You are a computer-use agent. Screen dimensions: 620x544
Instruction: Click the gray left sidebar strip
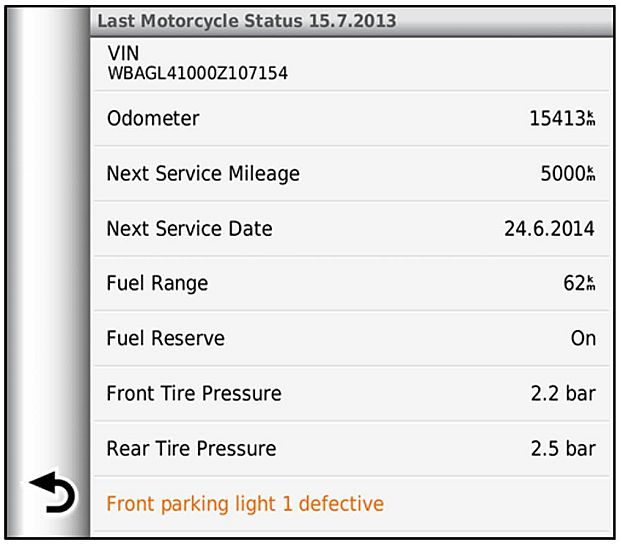click(50, 250)
